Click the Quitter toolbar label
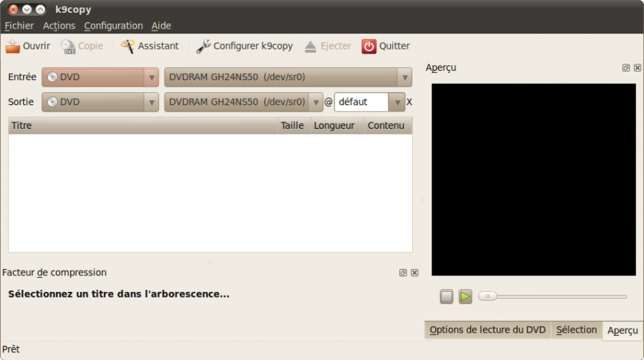This screenshot has height=360, width=644. tap(394, 46)
